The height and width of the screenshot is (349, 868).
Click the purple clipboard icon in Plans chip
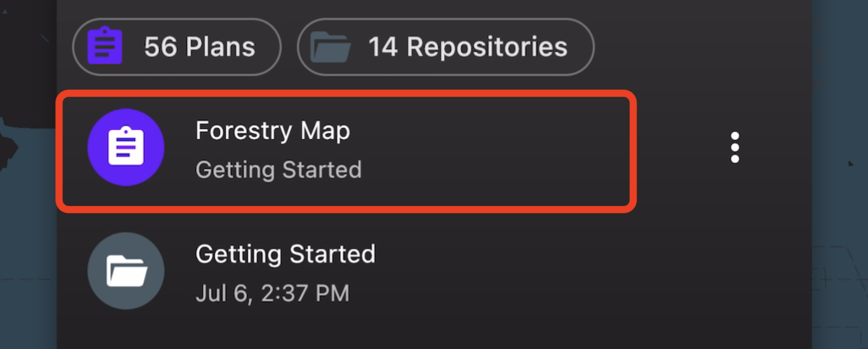tap(105, 46)
